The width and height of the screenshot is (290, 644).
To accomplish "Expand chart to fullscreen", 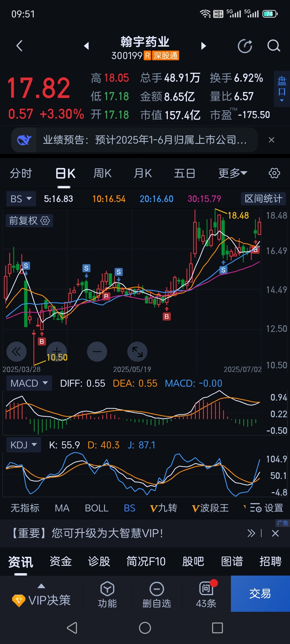I will [x=137, y=352].
